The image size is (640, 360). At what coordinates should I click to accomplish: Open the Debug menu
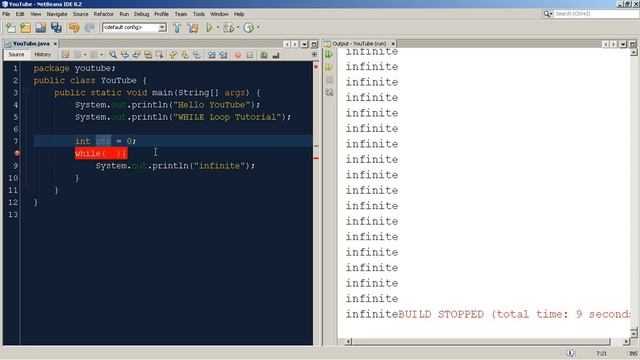click(x=141, y=14)
